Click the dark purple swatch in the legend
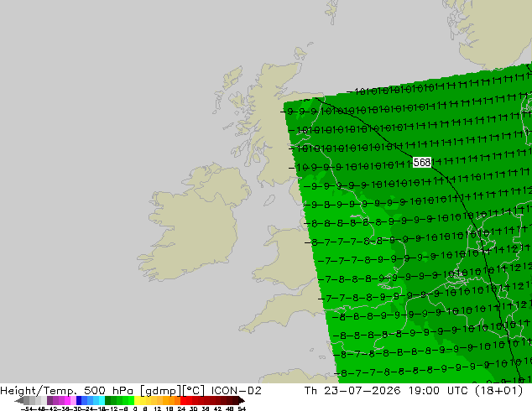Image resolution: width=532 pixels, height=411 pixels. [x=50, y=400]
